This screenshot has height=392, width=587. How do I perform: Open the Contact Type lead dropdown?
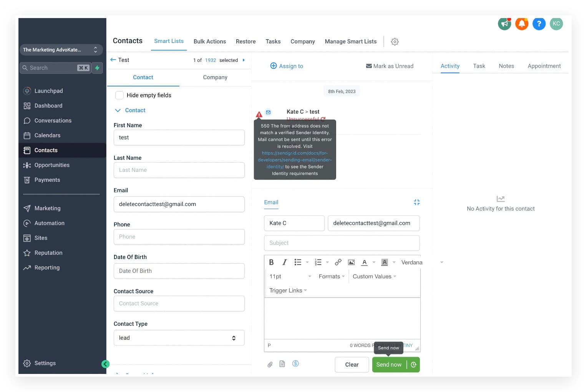click(x=179, y=338)
